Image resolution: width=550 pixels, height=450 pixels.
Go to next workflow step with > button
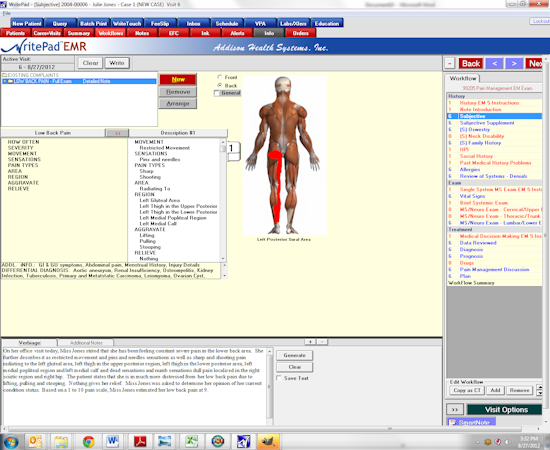[514, 63]
